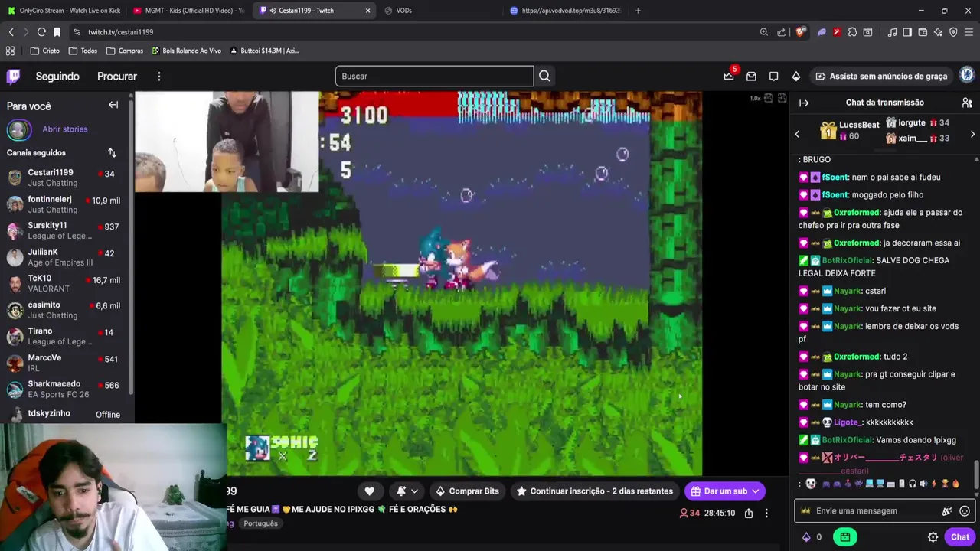Claim the green channel points chest
The image size is (980, 551).
pos(844,537)
